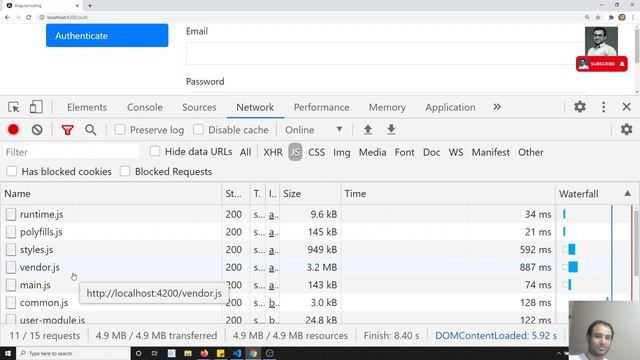This screenshot has width=640, height=360.
Task: Open browser extensions puzzle icon
Action: [611, 17]
